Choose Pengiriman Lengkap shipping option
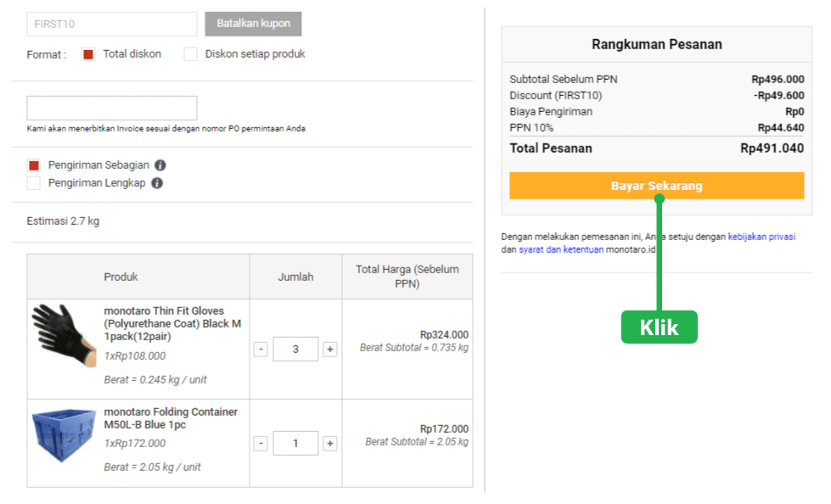831x504 pixels. [34, 182]
